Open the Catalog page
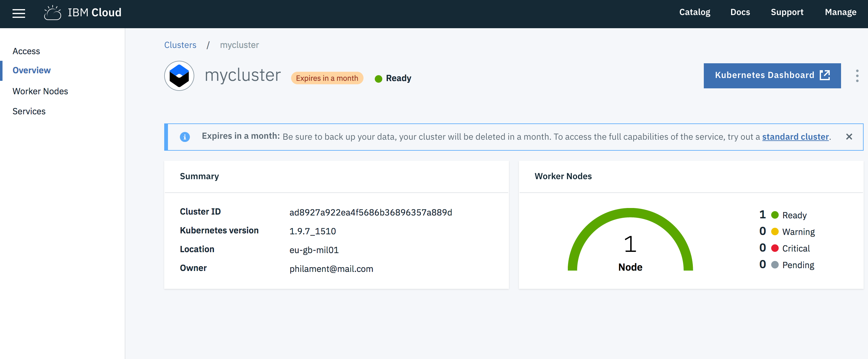This screenshot has width=868, height=359. click(x=694, y=13)
